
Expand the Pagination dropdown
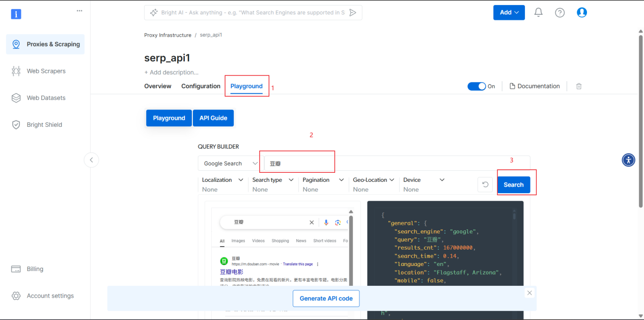323,180
